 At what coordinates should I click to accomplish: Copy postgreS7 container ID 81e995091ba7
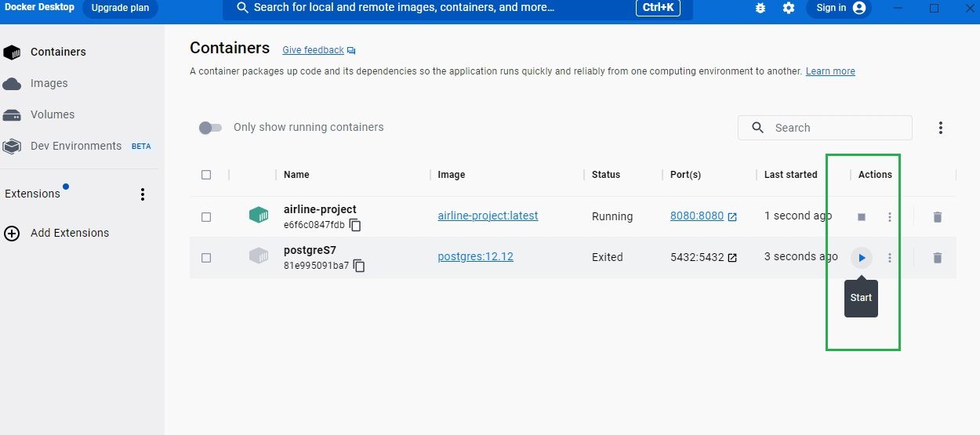pos(359,266)
